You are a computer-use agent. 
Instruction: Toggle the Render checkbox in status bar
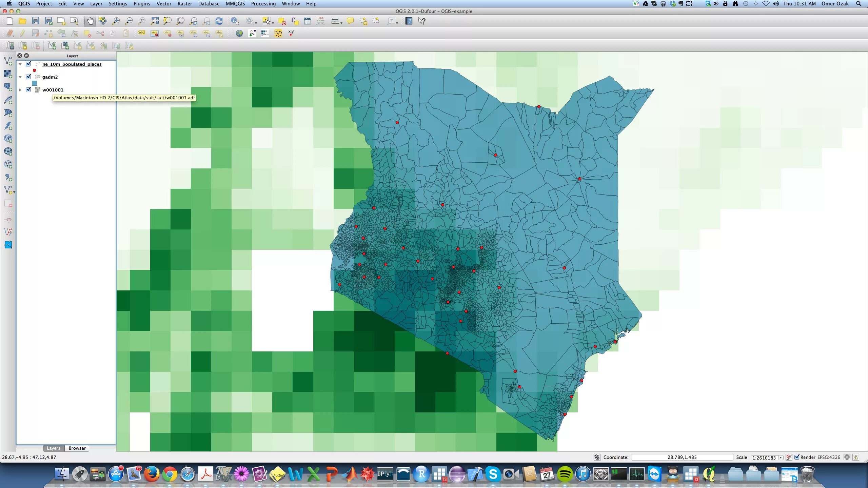[797, 457]
